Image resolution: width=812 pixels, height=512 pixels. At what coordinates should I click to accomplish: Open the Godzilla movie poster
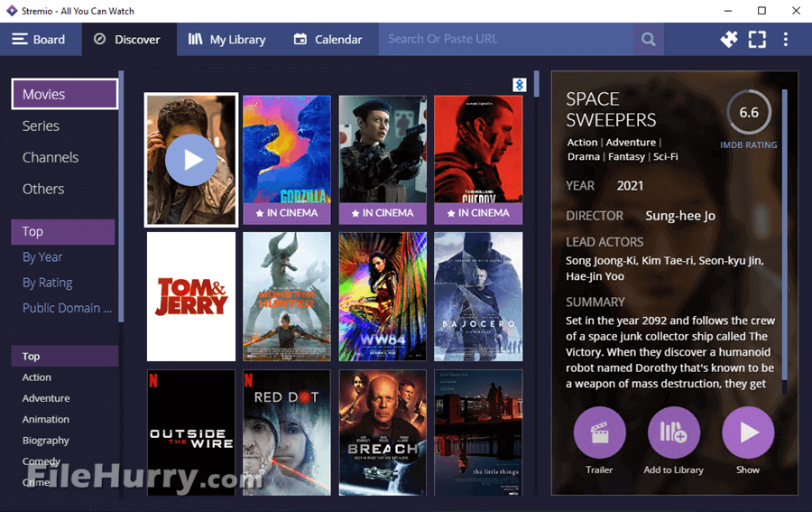[x=287, y=159]
